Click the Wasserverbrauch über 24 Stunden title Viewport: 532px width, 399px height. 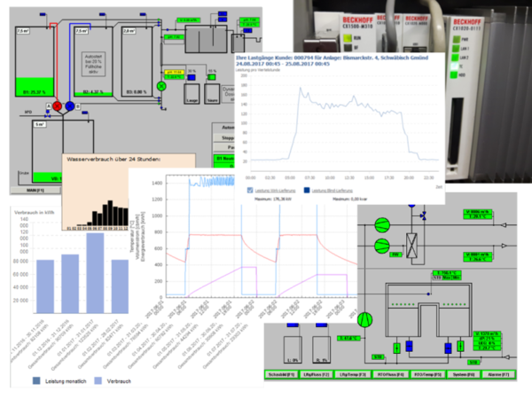point(113,159)
